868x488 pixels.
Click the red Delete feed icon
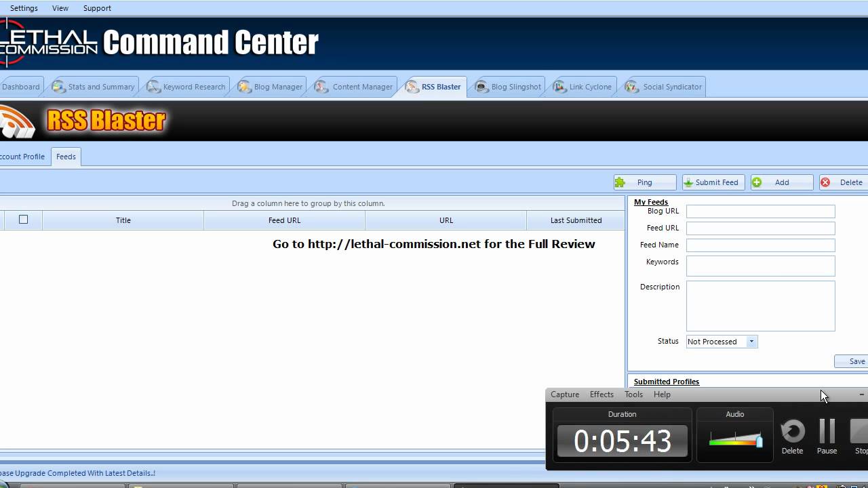(x=825, y=182)
